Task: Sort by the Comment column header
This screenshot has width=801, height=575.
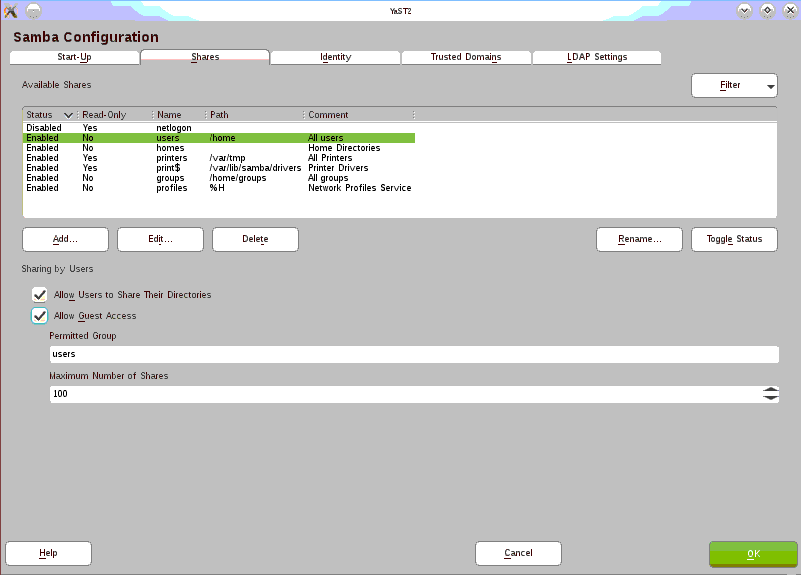Action: [x=359, y=115]
